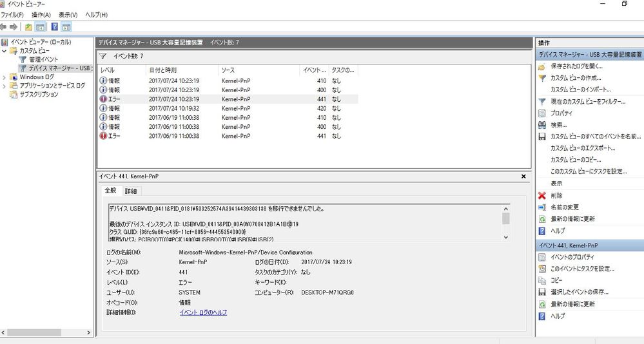Click the help icon in the toolbar

54,27
